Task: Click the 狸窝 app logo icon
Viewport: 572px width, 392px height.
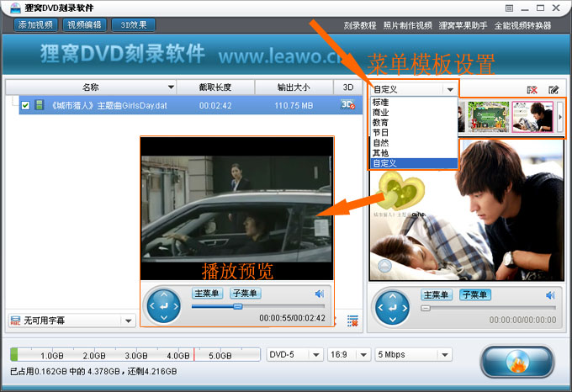Action: point(14,8)
